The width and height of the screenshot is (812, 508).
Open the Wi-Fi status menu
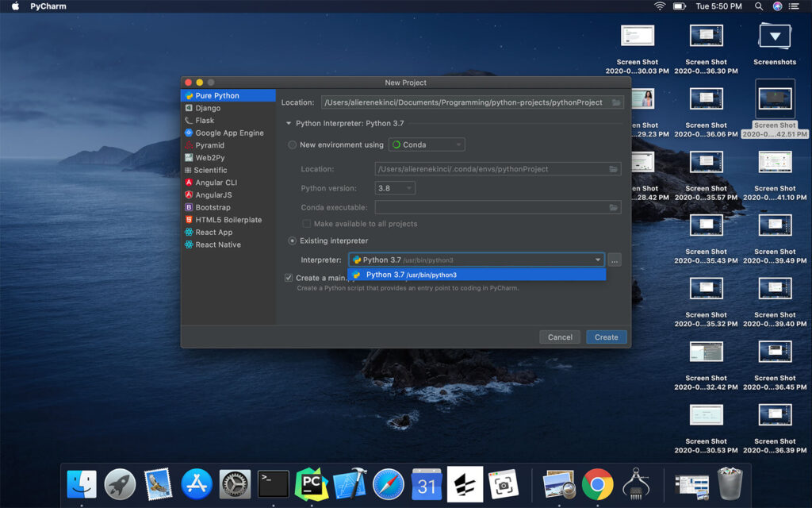[659, 6]
